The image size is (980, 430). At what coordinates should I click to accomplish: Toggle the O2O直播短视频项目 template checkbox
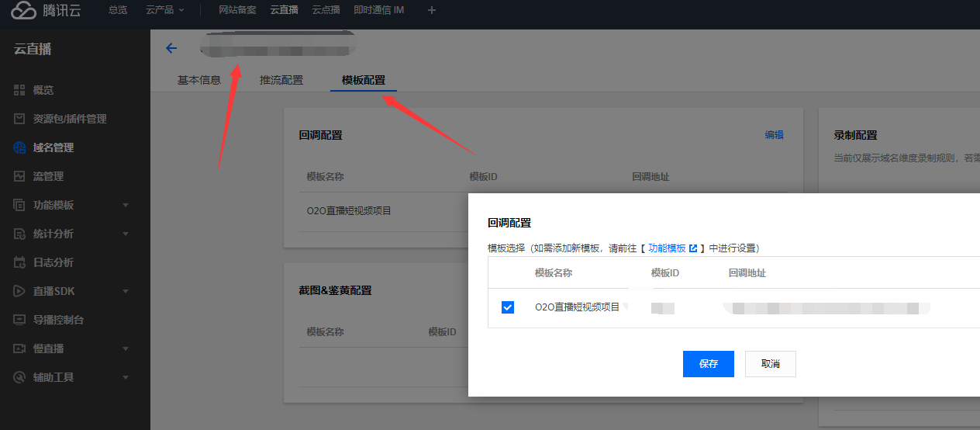[508, 307]
